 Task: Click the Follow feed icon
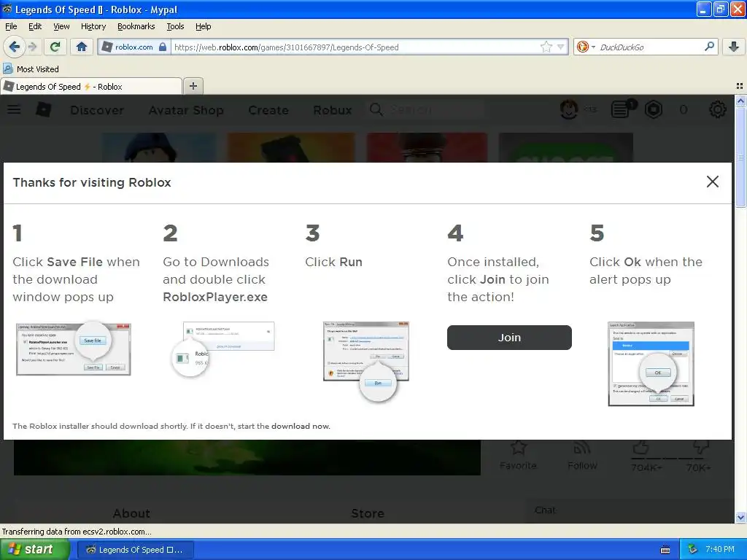pos(582,447)
